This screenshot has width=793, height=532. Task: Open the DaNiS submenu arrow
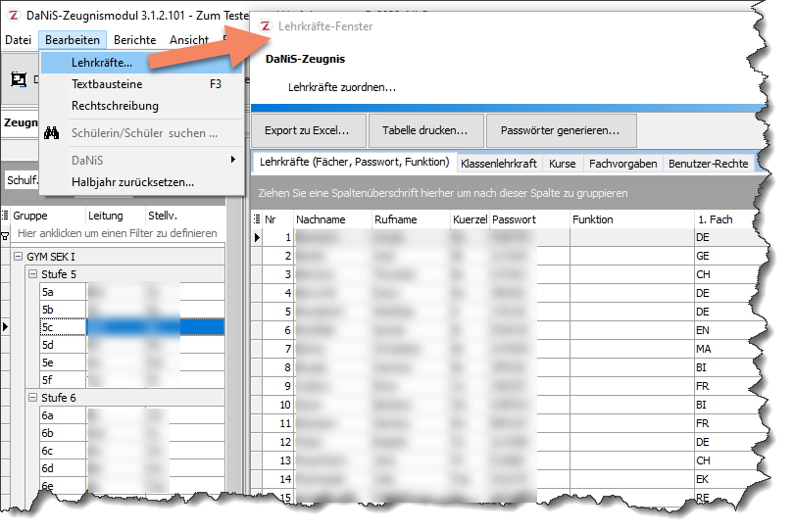232,160
